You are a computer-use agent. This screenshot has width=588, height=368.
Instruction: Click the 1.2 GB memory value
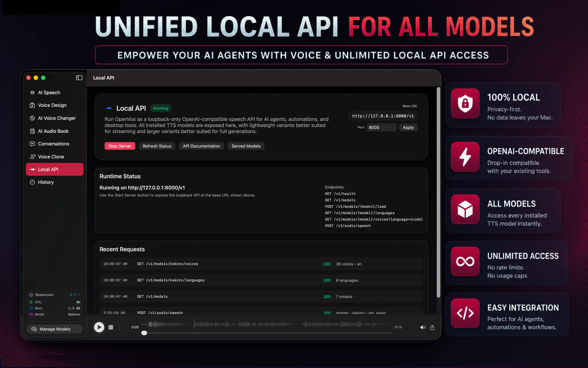[x=74, y=308]
